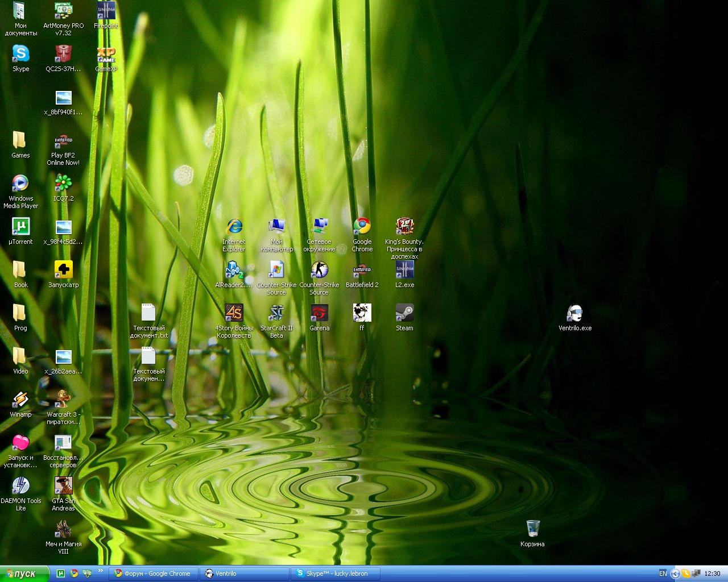The image size is (728, 582).
Task: Open the µTorrent desktop icon
Action: point(20,231)
